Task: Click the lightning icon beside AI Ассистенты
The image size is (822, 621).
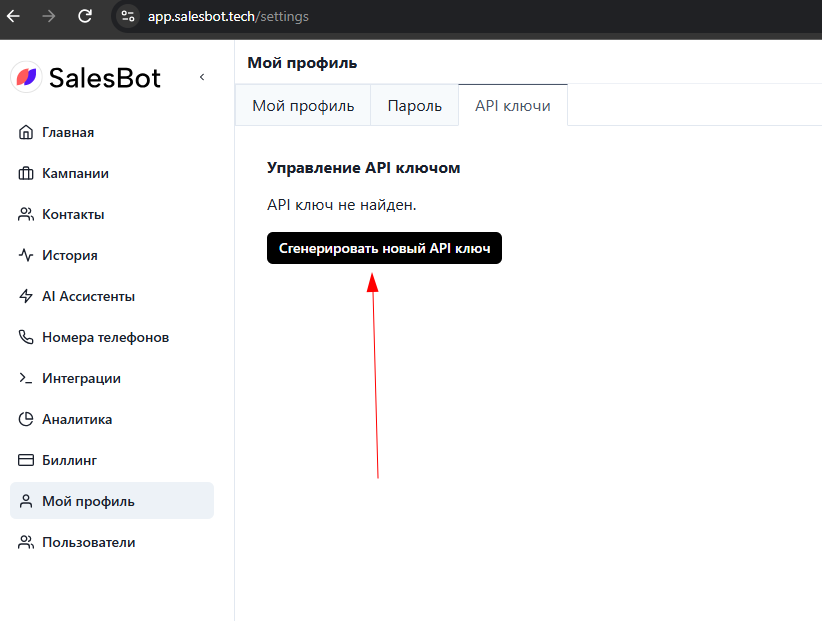Action: 26,296
